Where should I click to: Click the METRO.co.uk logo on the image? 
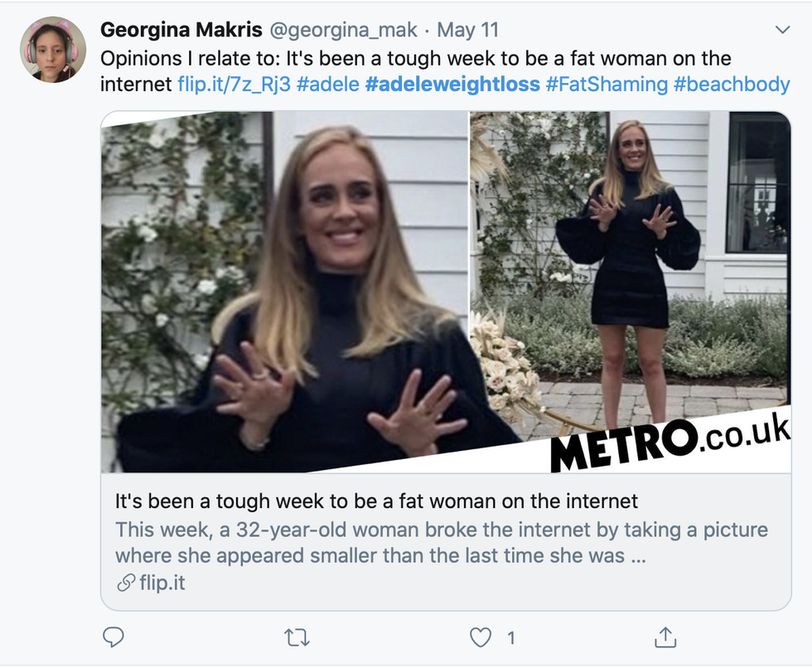click(667, 444)
